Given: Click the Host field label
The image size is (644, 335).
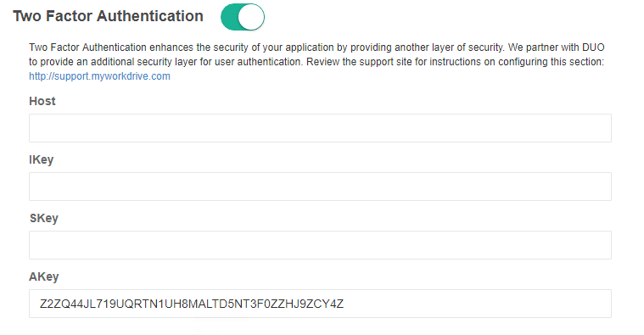Looking at the screenshot, I should [42, 101].
